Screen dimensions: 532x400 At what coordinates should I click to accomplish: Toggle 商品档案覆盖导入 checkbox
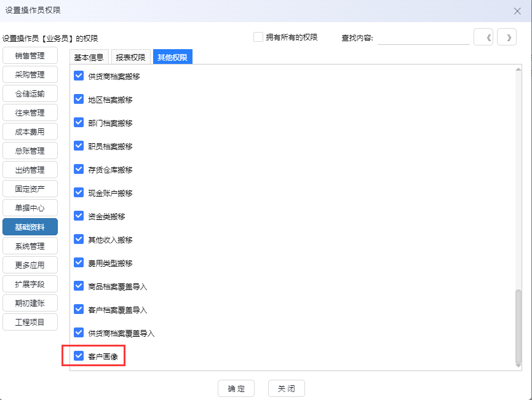[79, 286]
